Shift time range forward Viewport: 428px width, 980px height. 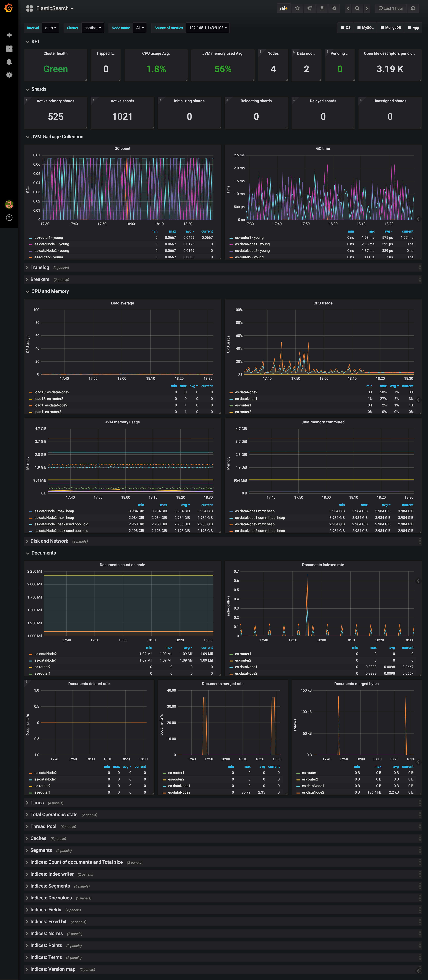367,8
